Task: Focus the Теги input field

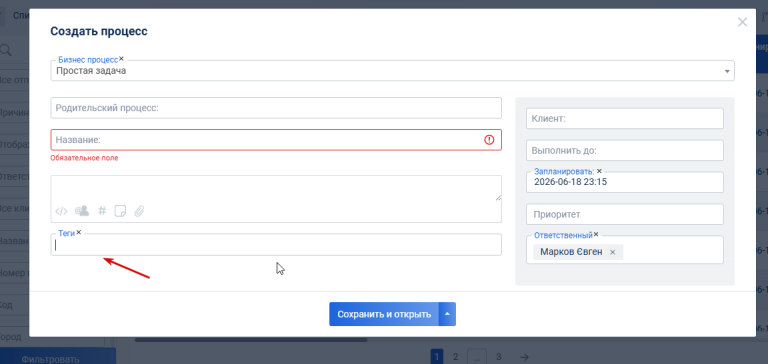Action: point(276,244)
